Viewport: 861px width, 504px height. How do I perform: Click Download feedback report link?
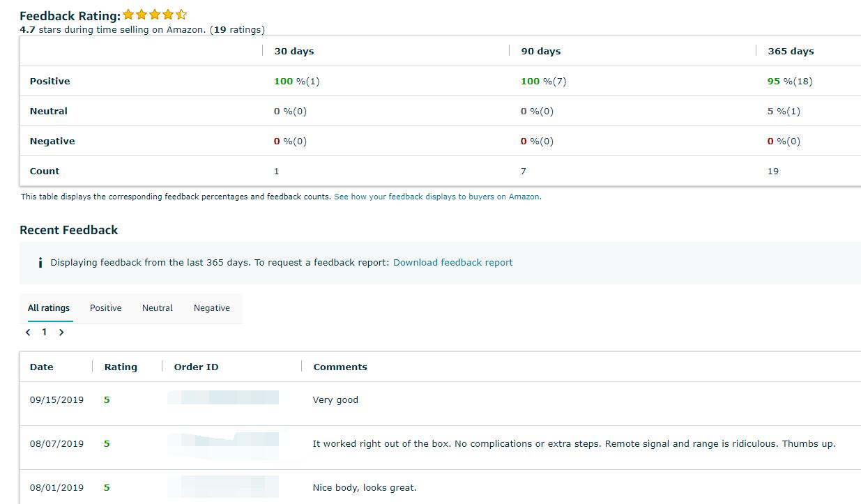coord(452,263)
